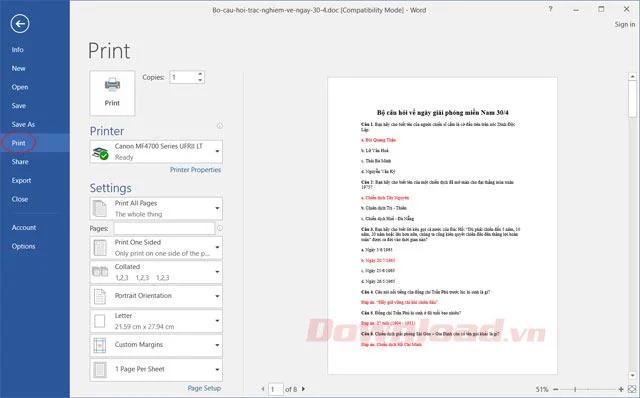
Task: Click Close in the sidebar
Action: [20, 199]
